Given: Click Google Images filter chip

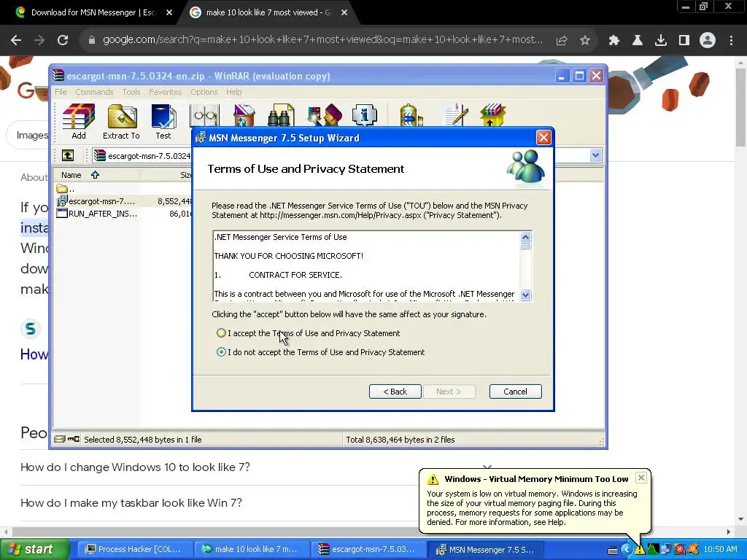Looking at the screenshot, I should point(28,135).
